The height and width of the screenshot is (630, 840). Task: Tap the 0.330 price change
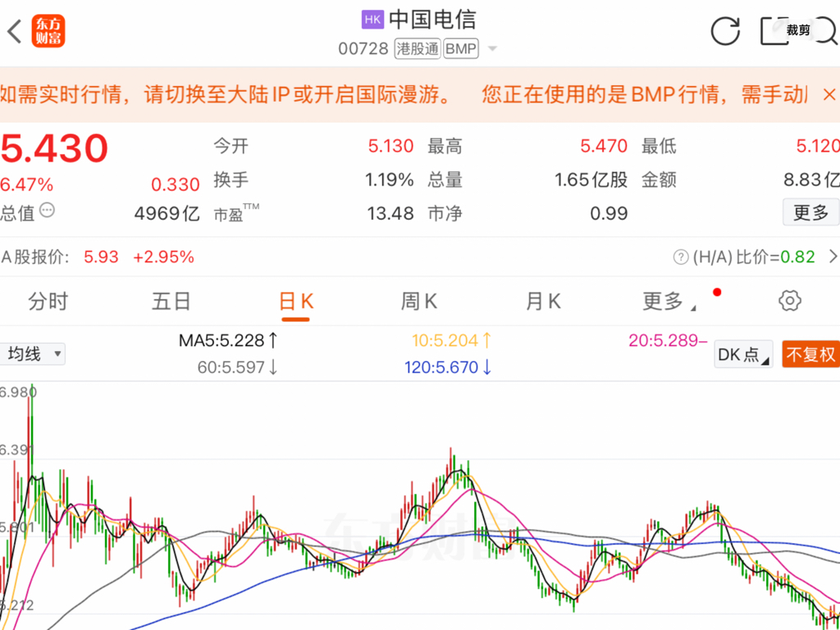pyautogui.click(x=176, y=185)
